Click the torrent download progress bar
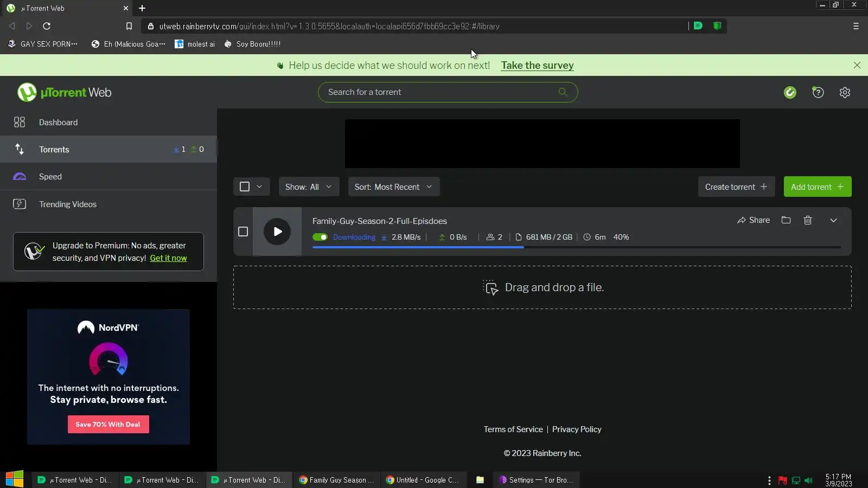Viewport: 868px width, 488px height. (x=577, y=247)
